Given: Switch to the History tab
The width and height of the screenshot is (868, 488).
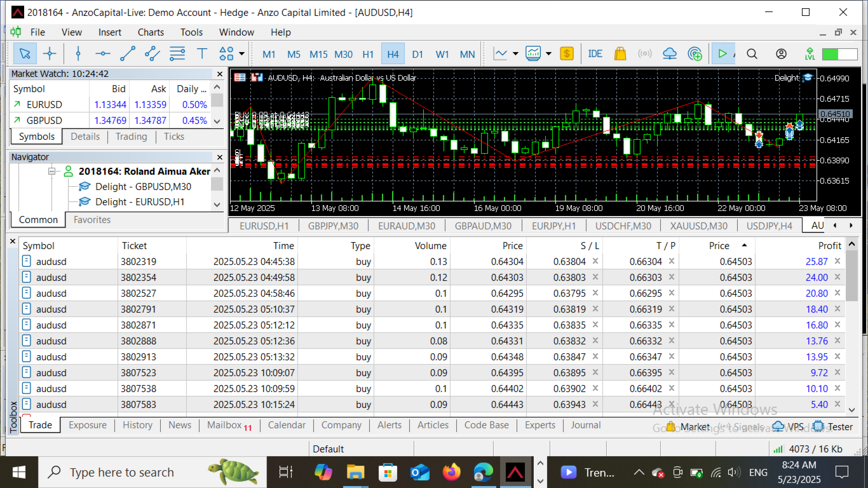Looking at the screenshot, I should coord(137,425).
